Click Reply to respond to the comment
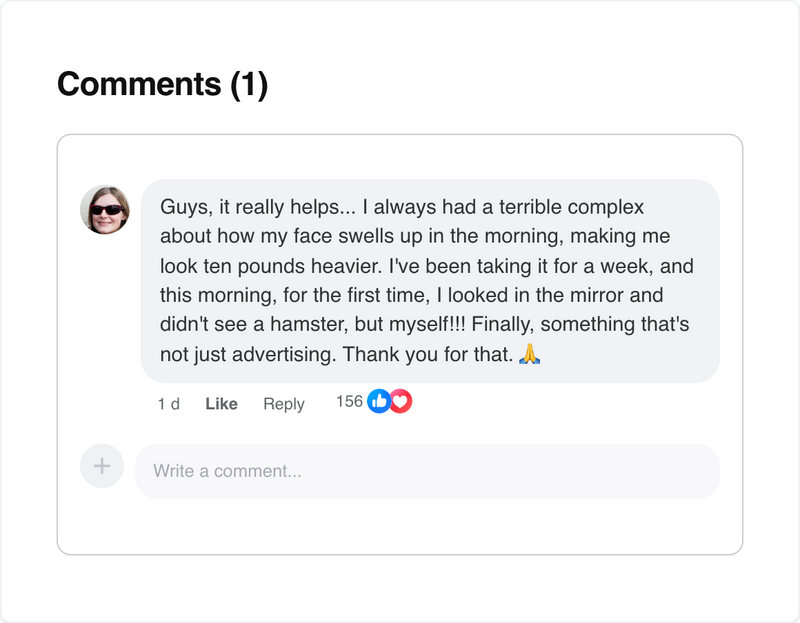 coord(284,404)
